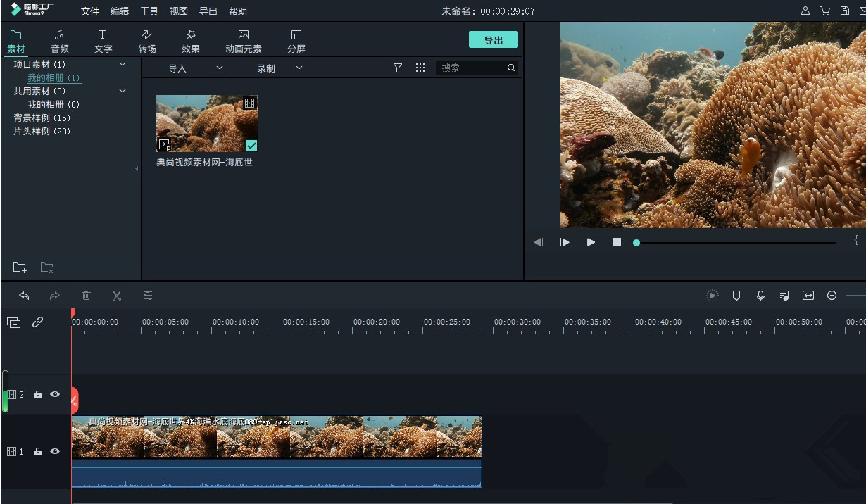Click the preview playback progress slider
Image resolution: width=866 pixels, height=504 pixels.
(736, 242)
